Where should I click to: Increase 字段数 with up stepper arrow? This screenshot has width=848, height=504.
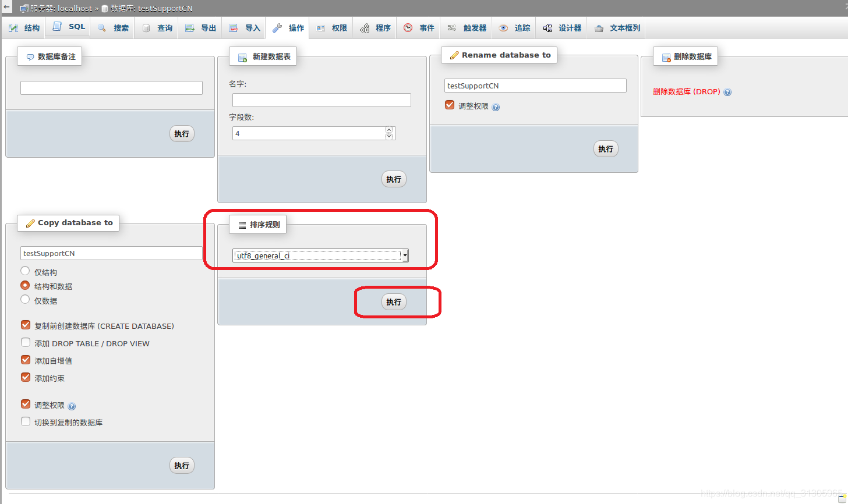click(x=389, y=130)
